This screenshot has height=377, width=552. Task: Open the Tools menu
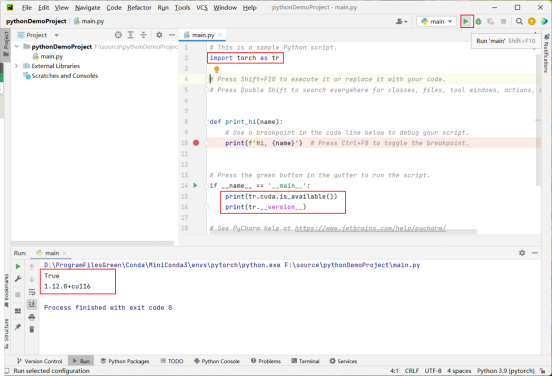tap(182, 7)
